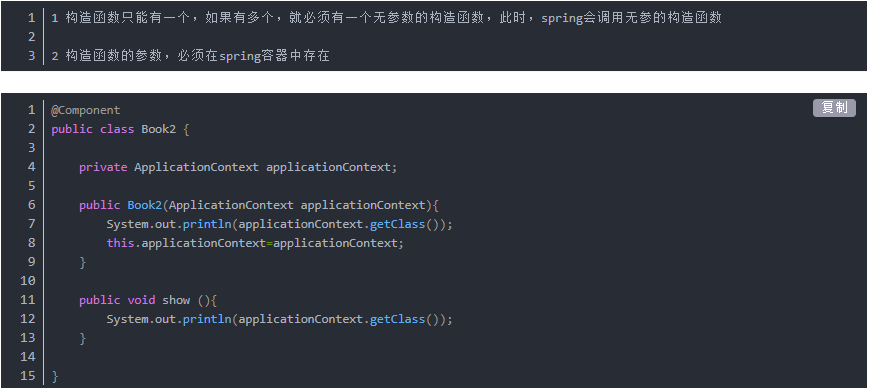Click 'getClass' on line 12
This screenshot has width=870, height=388.
coord(397,319)
